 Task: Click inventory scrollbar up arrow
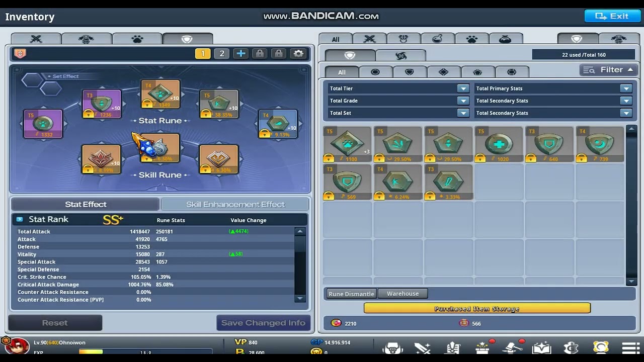click(631, 129)
